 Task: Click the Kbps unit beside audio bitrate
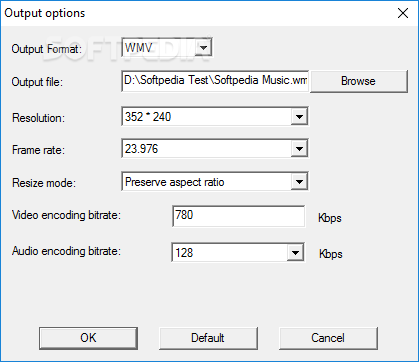pyautogui.click(x=331, y=254)
